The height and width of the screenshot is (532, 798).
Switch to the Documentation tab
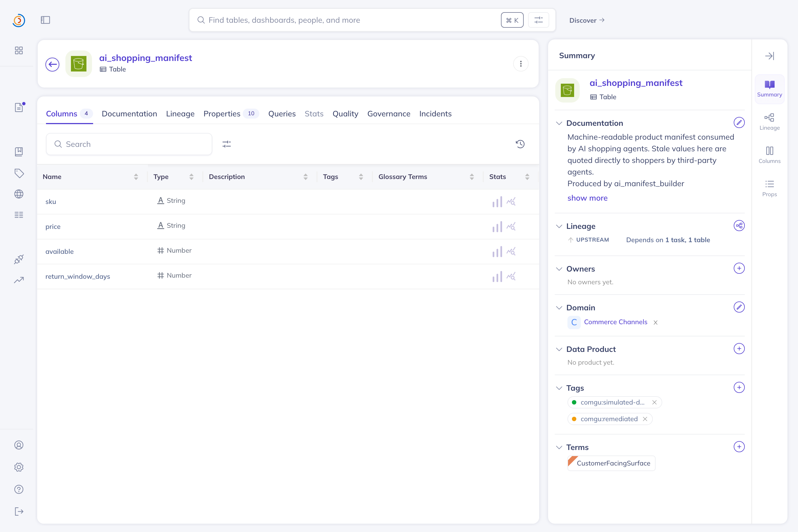(129, 114)
